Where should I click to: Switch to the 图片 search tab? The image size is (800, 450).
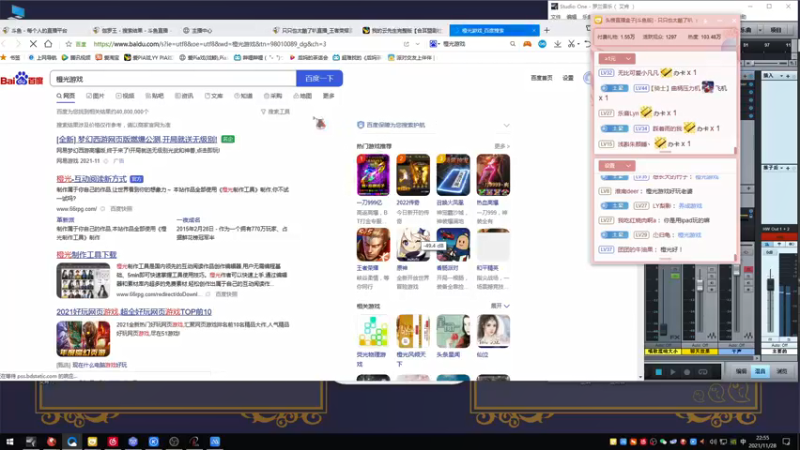click(95, 96)
